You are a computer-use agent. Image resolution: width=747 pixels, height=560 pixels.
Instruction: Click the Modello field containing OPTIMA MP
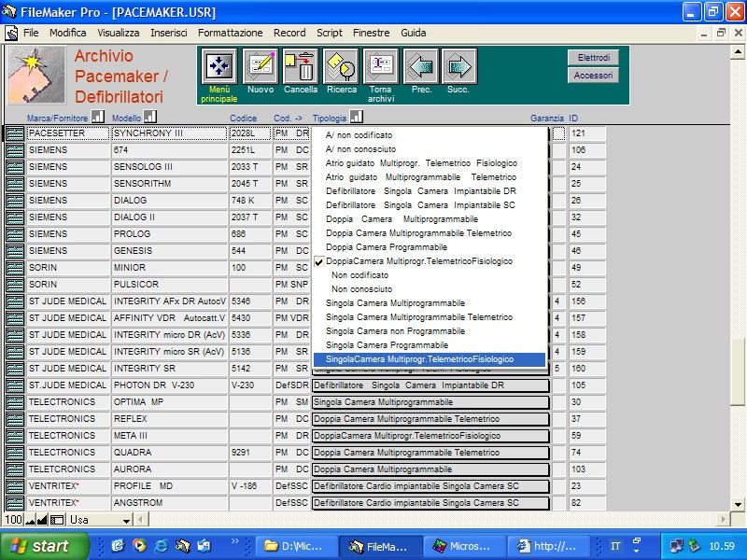(x=169, y=402)
